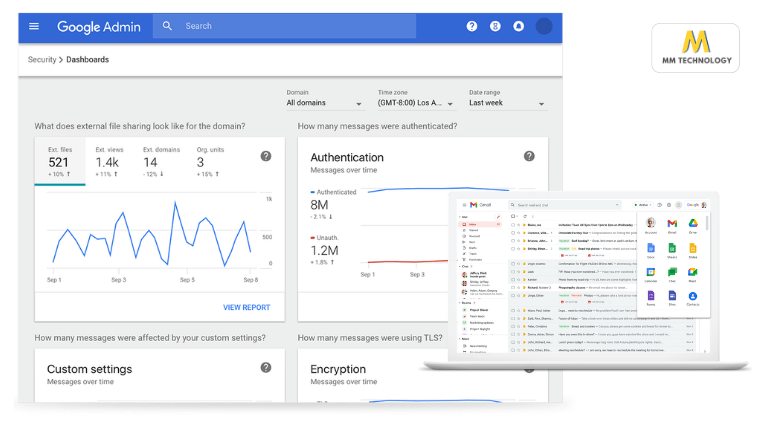Click Gmail refresh button
Viewport: 760px width, 430px height.
click(x=525, y=216)
